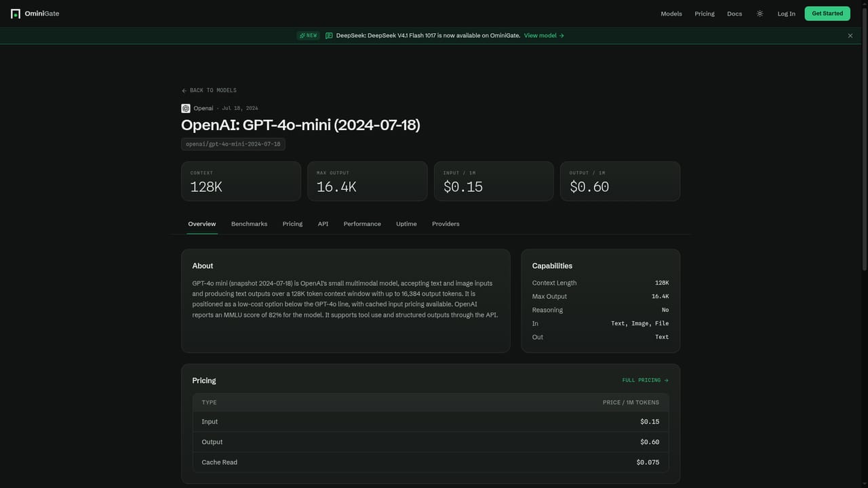
Task: Follow the View model link in banner
Action: (x=544, y=36)
